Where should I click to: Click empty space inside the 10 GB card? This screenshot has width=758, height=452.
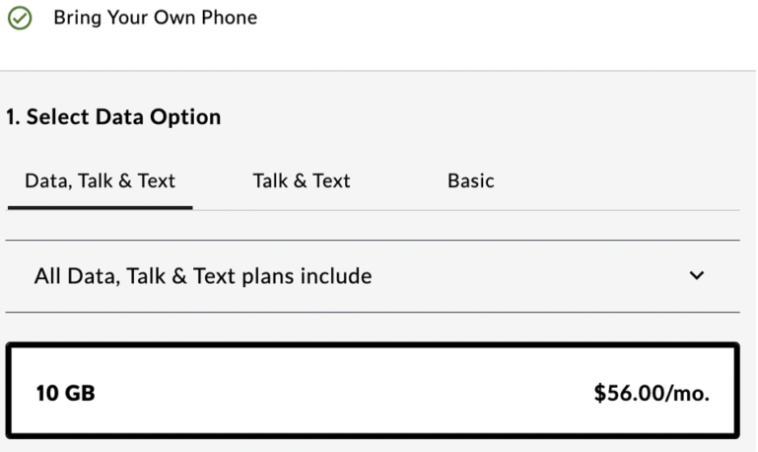(340, 393)
